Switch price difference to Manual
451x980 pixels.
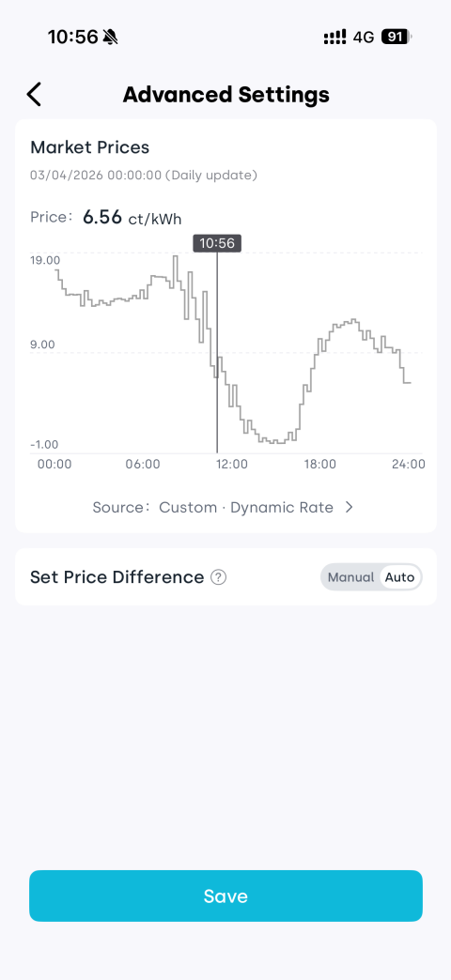(x=350, y=577)
